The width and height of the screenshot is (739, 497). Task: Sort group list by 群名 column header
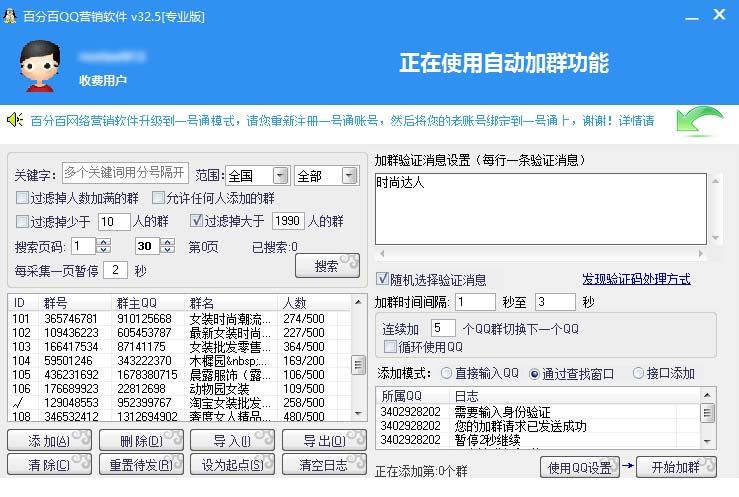pyautogui.click(x=230, y=302)
